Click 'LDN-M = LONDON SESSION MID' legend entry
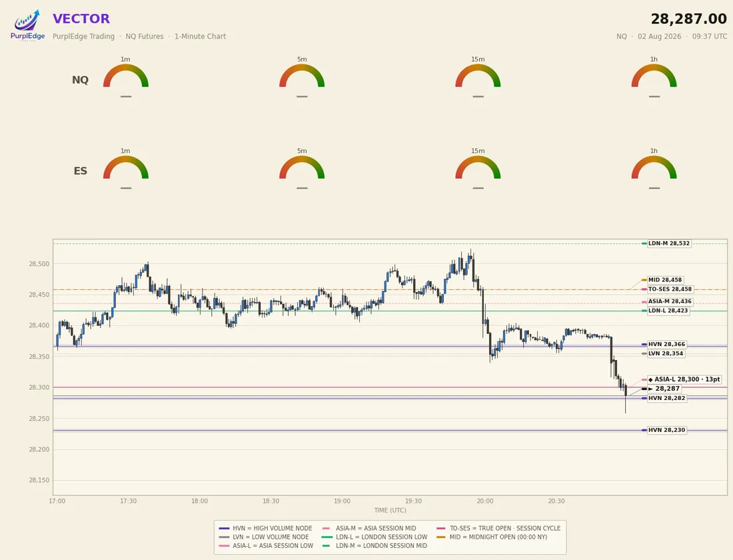Viewport: 733px width, 560px height. point(374,545)
